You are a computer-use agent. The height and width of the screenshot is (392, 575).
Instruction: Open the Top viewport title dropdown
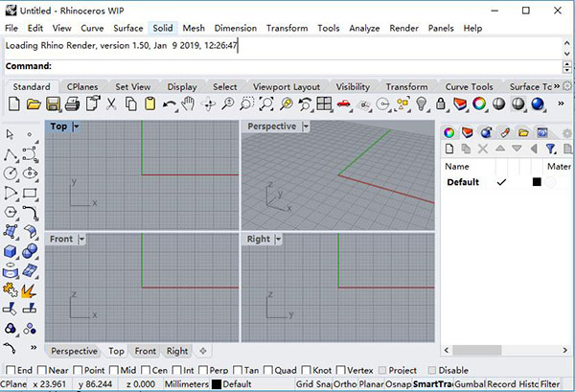(x=77, y=127)
